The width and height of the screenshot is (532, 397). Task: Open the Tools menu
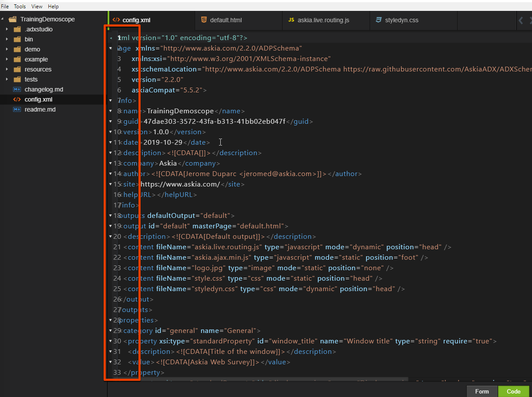click(19, 6)
